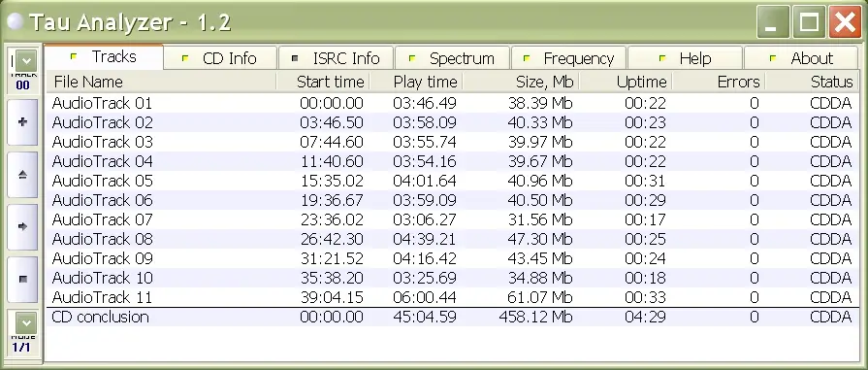
Task: Select the CD conclusion row
Action: [x=452, y=317]
